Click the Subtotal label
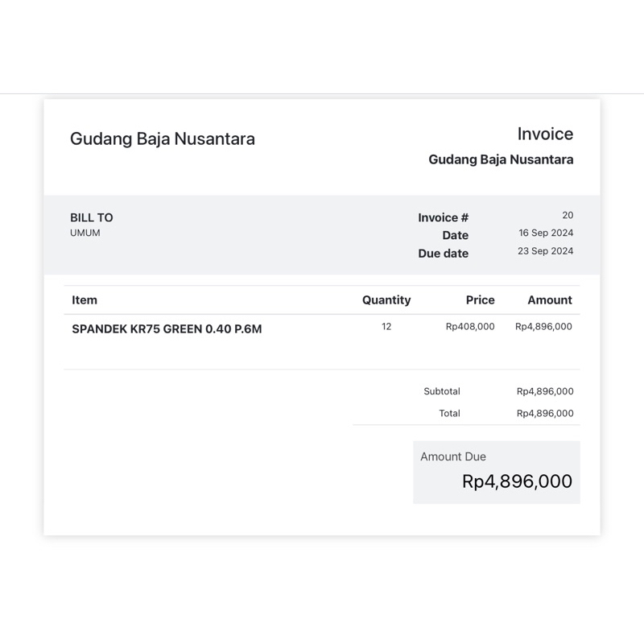644x644 pixels. 442,391
